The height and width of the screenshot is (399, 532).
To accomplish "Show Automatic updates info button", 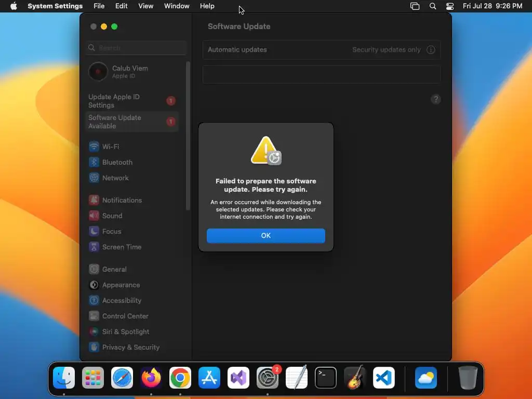I will tap(431, 50).
